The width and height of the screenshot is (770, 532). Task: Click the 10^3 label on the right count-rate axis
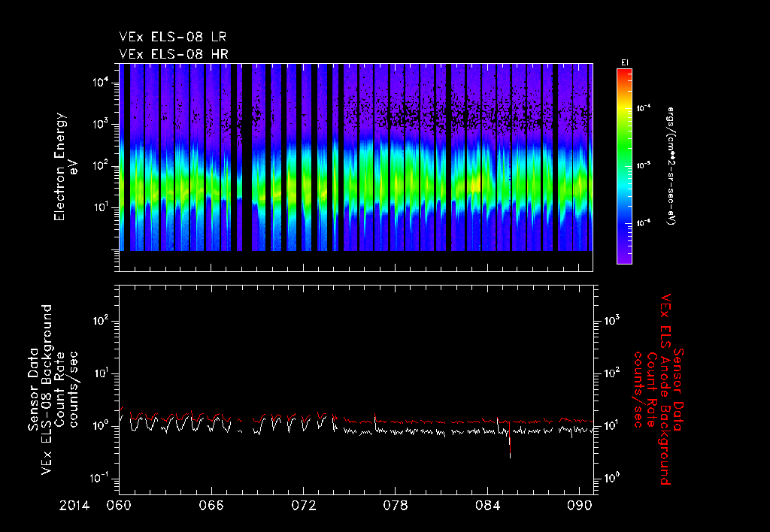tap(612, 321)
